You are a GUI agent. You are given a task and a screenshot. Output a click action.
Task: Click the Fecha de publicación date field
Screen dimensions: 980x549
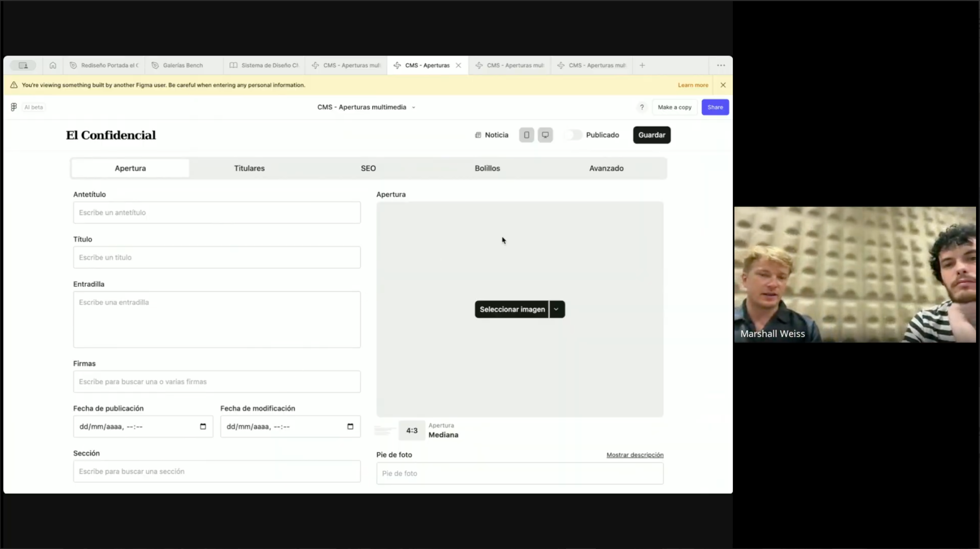[143, 426]
